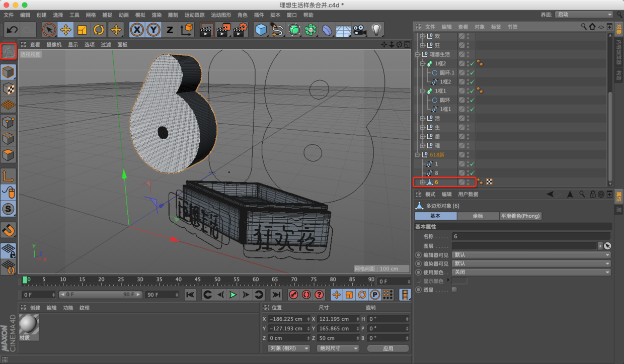Collapse the 1框2 sweep object
The height and width of the screenshot is (364, 624).
pos(423,63)
